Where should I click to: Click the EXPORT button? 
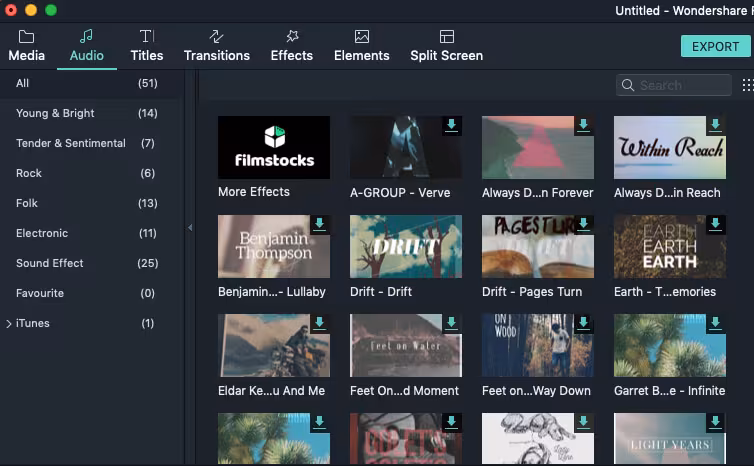point(716,47)
